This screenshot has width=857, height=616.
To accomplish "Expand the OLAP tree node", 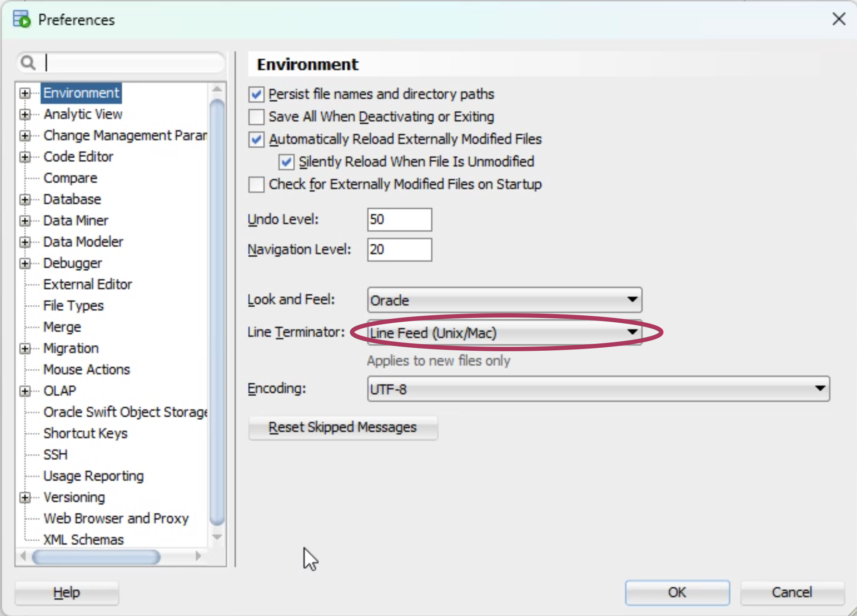I will [25, 391].
